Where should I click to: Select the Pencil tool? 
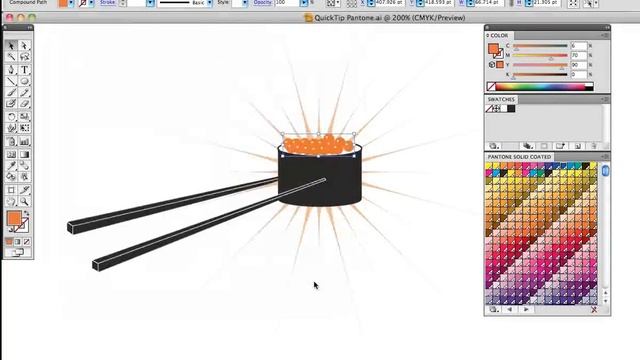pos(24,93)
